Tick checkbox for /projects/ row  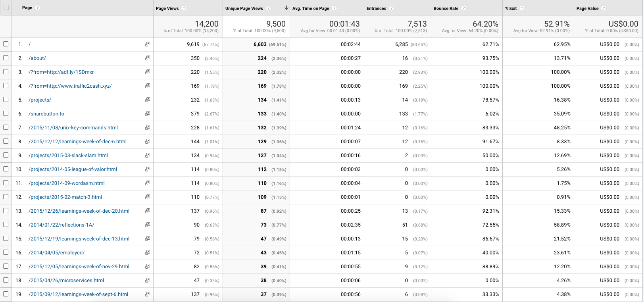point(6,100)
